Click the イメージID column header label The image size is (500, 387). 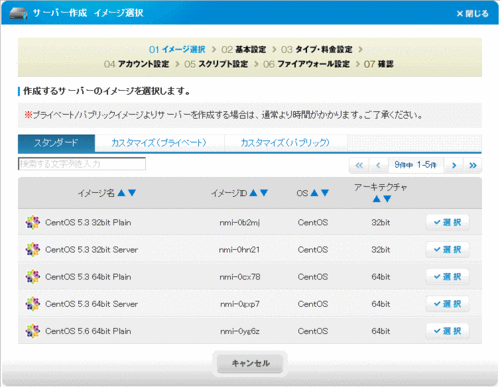pyautogui.click(x=229, y=193)
